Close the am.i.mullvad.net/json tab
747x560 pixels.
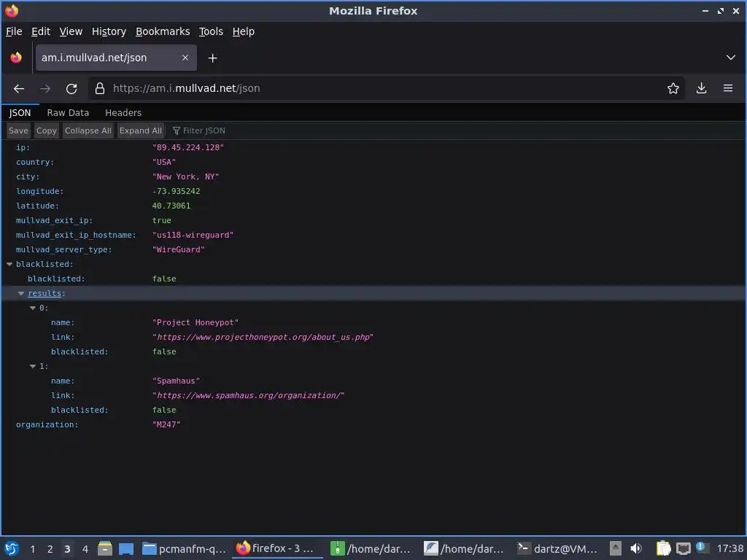click(x=185, y=58)
